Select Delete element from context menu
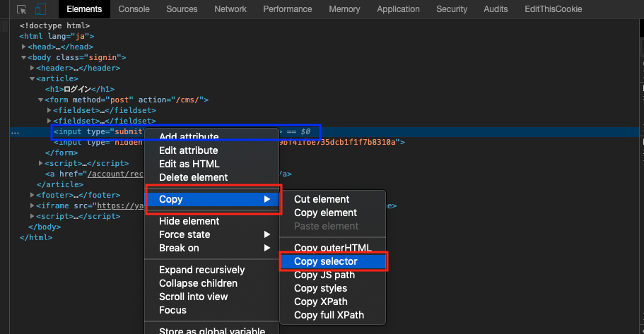The image size is (644, 334). tap(194, 177)
